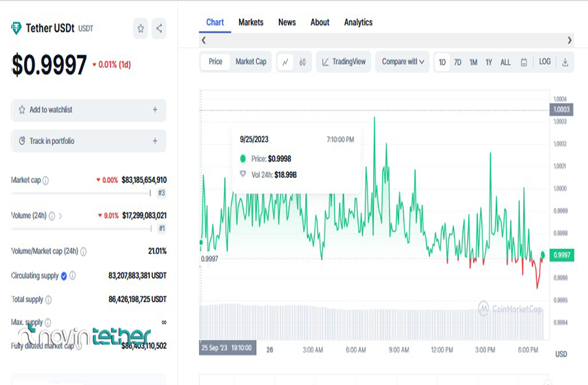Image resolution: width=588 pixels, height=385 pixels.
Task: Click the 1.0003 price axis marker
Action: 561,110
